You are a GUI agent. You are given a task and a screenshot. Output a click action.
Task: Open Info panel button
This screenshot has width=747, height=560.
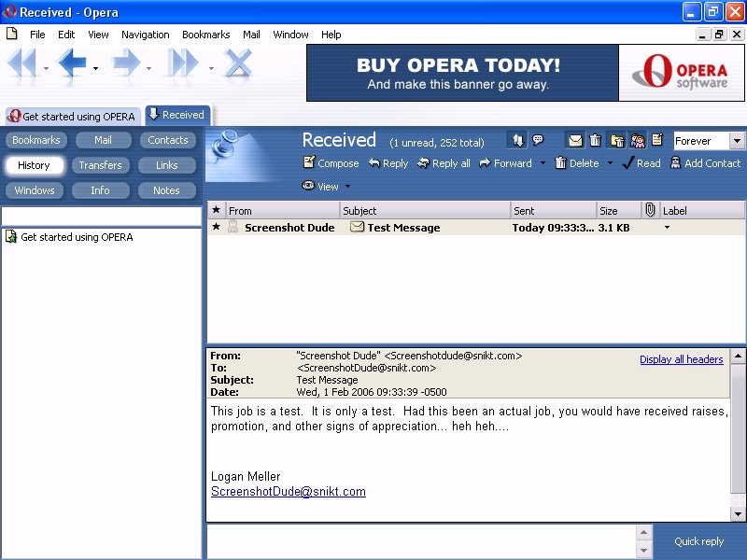pos(100,190)
